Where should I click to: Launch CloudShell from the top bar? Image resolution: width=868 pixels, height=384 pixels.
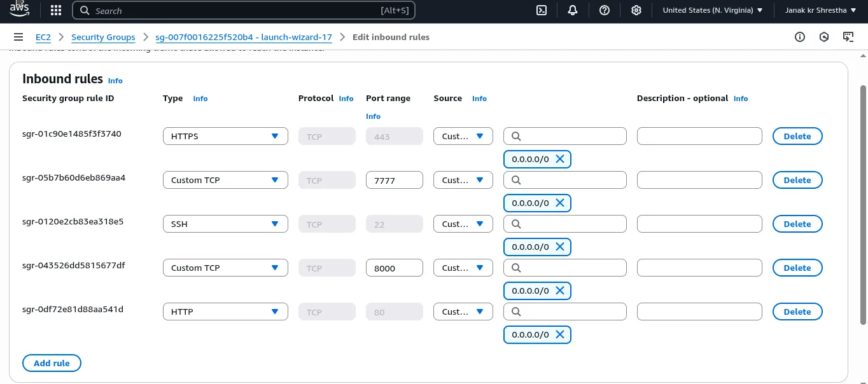(x=542, y=10)
